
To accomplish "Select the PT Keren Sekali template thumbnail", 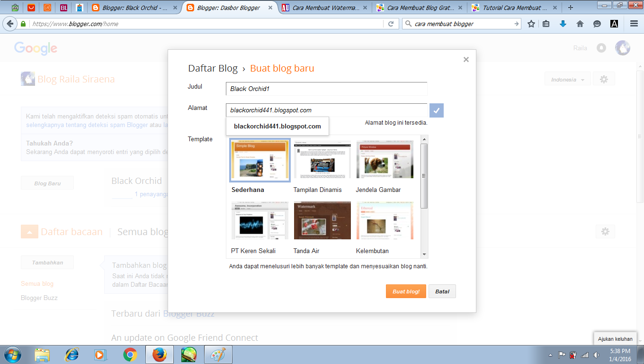I will [x=260, y=220].
